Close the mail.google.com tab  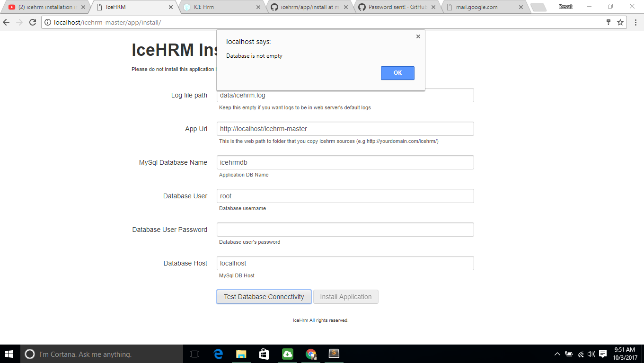(521, 7)
